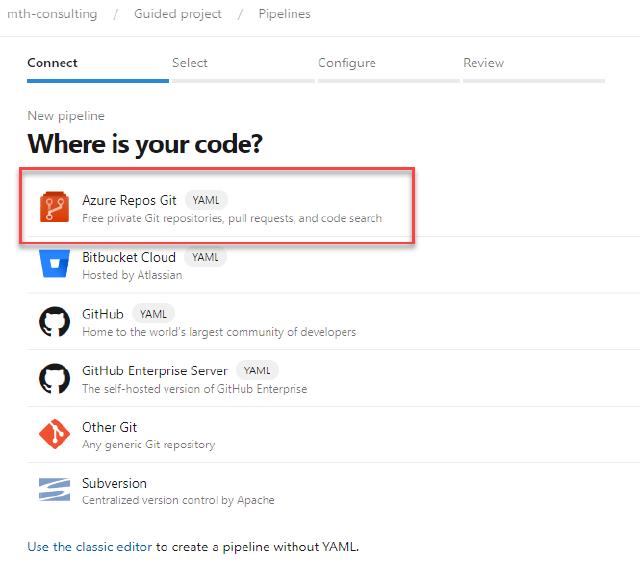
Task: Click the GitHub Enterprise Server icon
Action: [54, 378]
